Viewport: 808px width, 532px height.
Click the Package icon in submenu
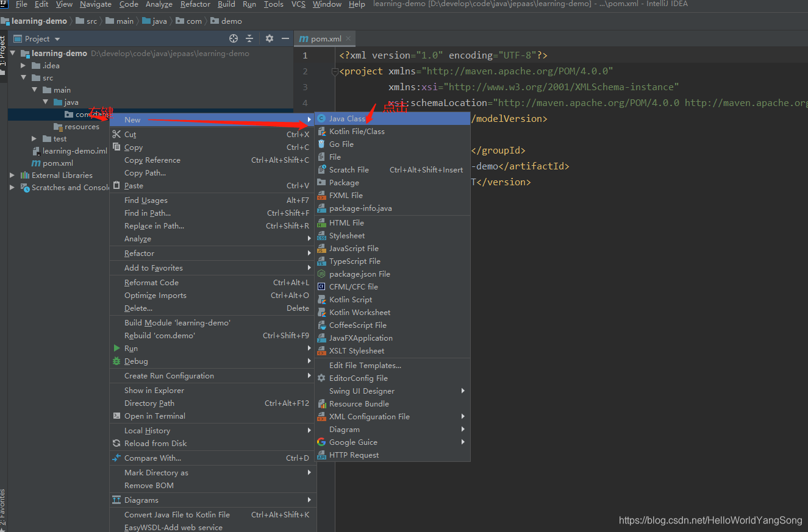coord(321,182)
